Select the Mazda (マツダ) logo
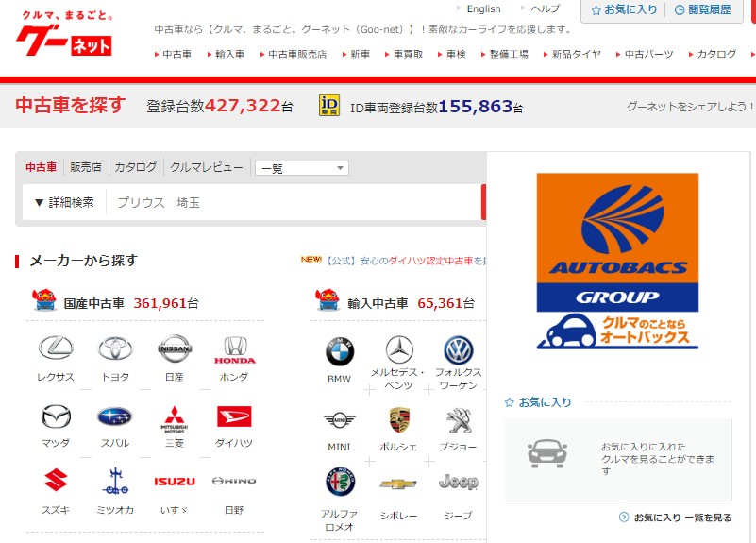The height and width of the screenshot is (543, 756). [56, 416]
